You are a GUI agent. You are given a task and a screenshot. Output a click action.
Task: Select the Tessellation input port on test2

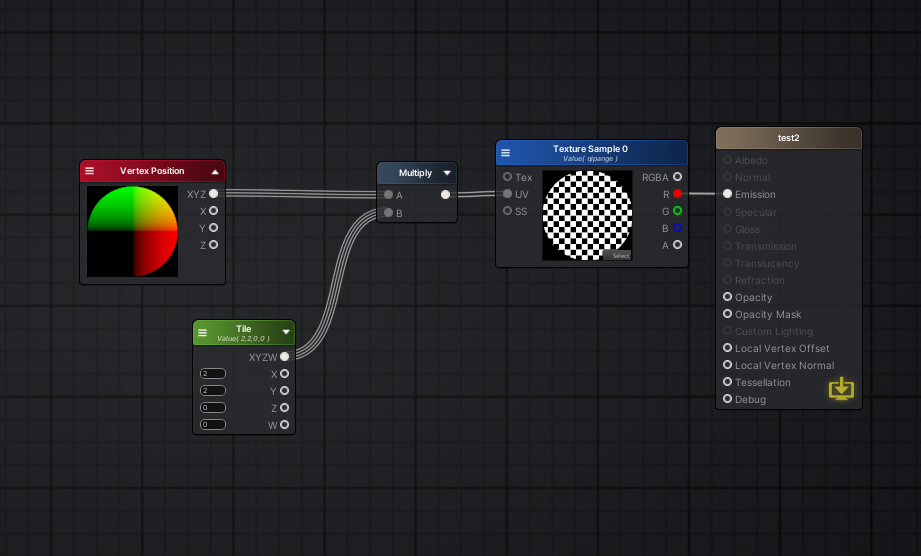727,382
